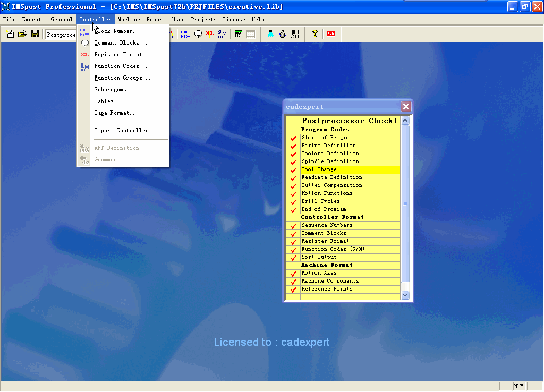Toggle the Coolant Definition checkmark

click(293, 154)
